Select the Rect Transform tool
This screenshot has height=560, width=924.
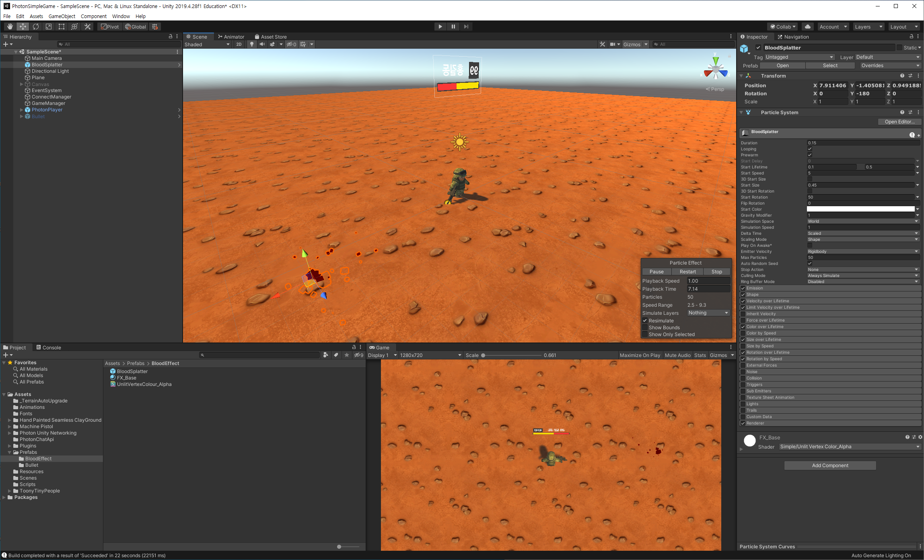coord(62,27)
